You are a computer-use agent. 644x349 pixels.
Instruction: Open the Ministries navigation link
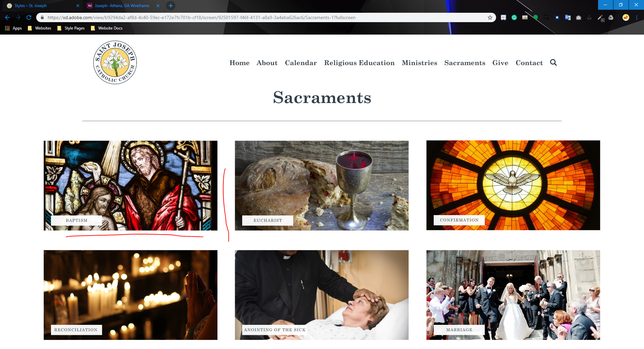pyautogui.click(x=419, y=63)
